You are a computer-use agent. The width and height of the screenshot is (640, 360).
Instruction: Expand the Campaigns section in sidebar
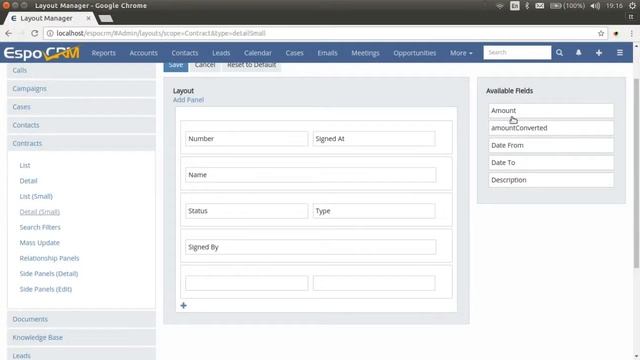pos(81,89)
